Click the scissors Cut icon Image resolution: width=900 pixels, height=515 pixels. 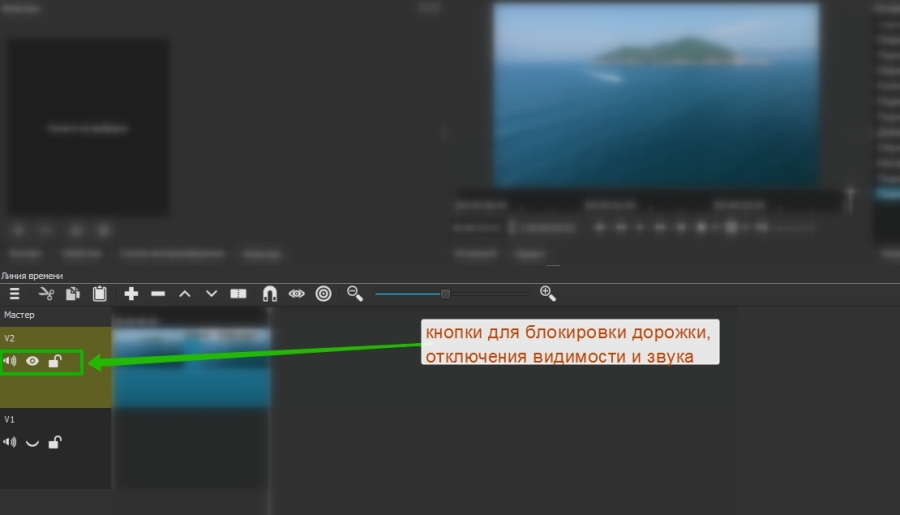(x=46, y=294)
